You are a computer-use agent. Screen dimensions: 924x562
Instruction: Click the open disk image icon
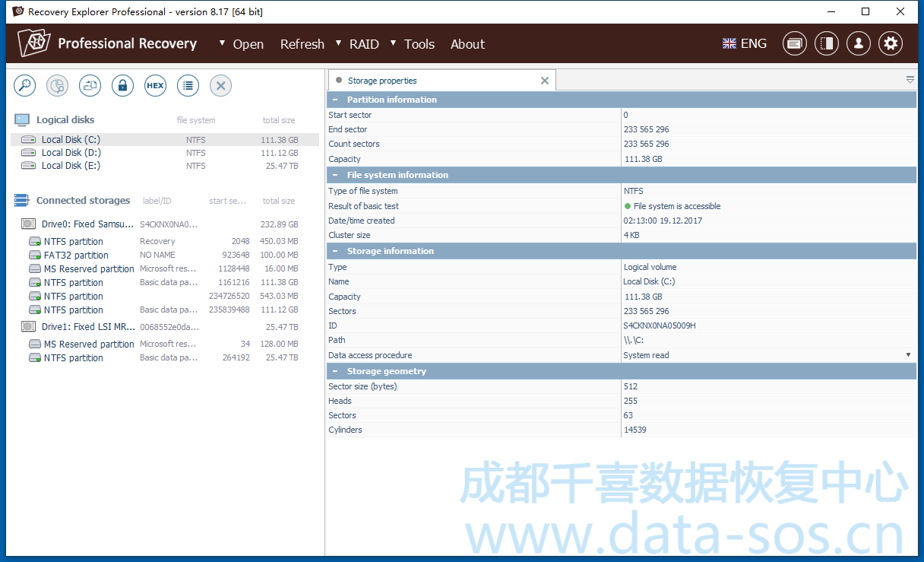point(90,86)
